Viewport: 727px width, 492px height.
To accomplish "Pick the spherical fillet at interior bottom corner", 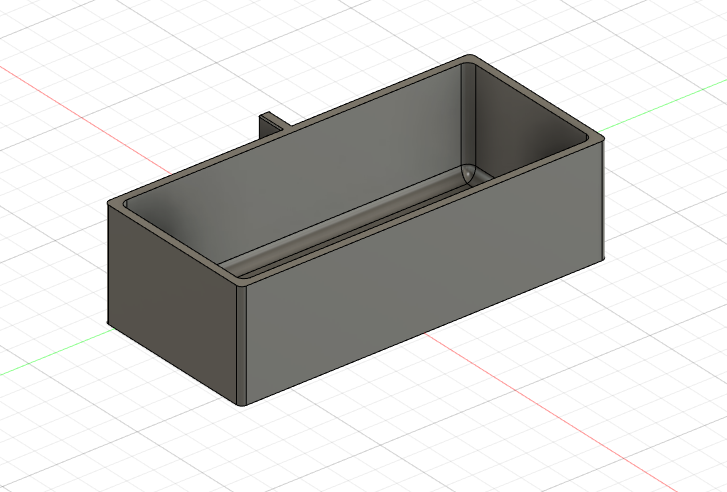I will click(x=468, y=173).
